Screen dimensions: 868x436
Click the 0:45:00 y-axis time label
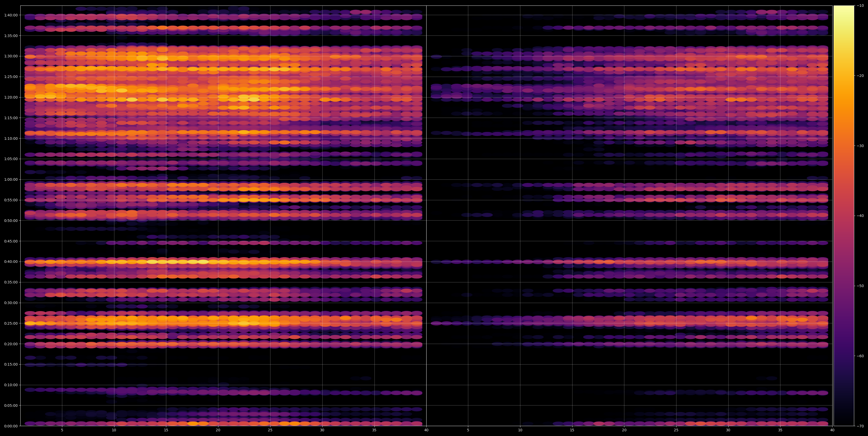[x=11, y=241]
